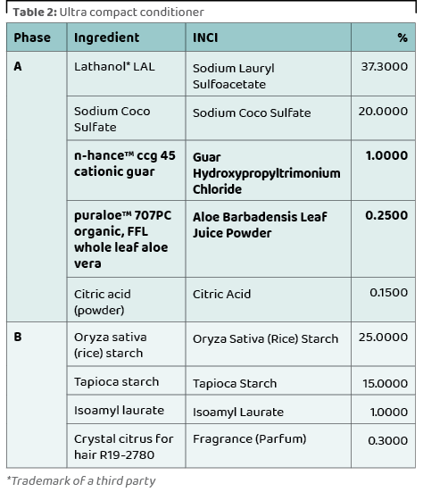Click the Phase column header

click(x=37, y=38)
